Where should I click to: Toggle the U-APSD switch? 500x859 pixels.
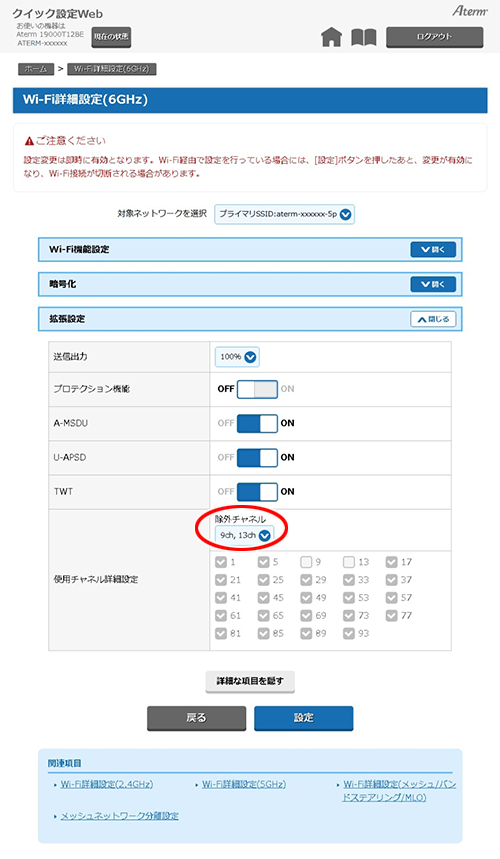coord(257,457)
